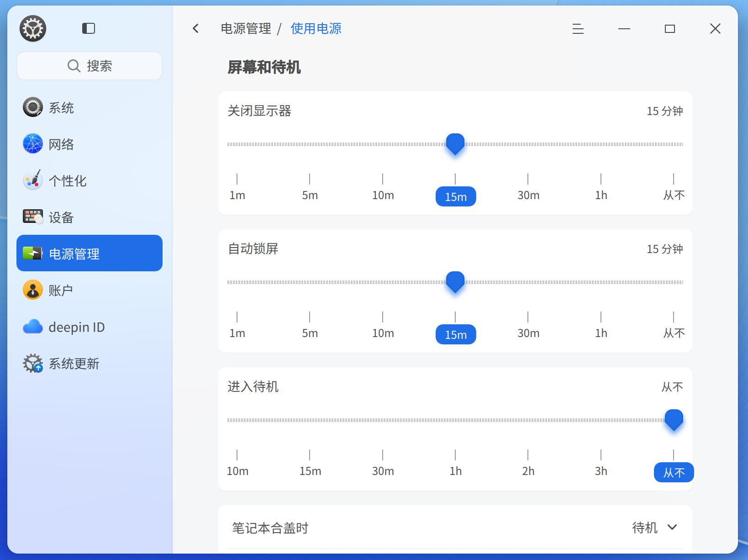
Task: Set 关闭显示器 to 1h mark
Action: coord(601,195)
